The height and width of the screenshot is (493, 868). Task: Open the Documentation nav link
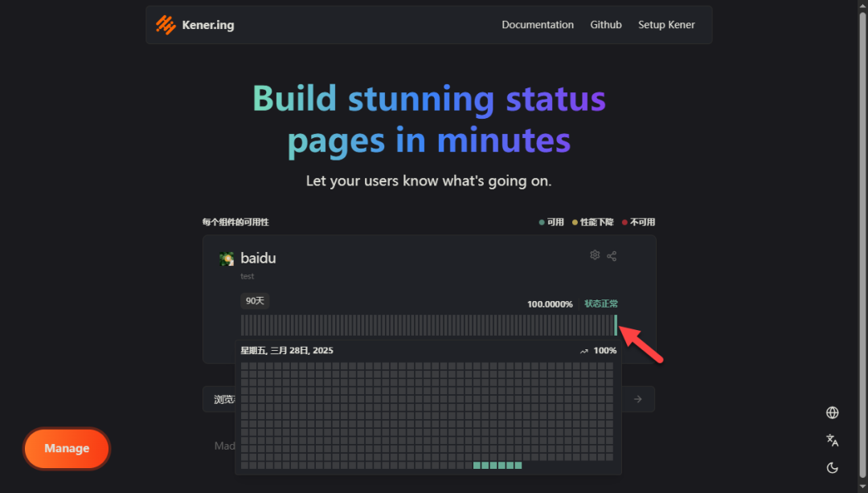pos(538,25)
